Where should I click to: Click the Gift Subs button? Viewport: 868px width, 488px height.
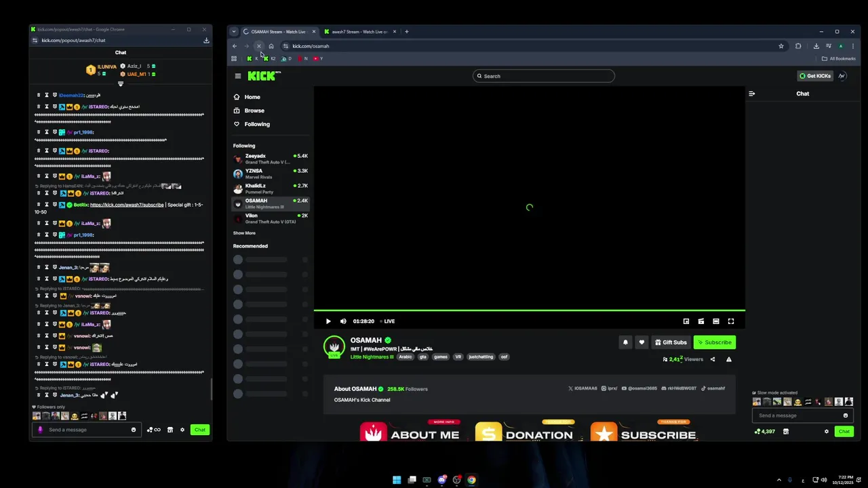point(671,342)
